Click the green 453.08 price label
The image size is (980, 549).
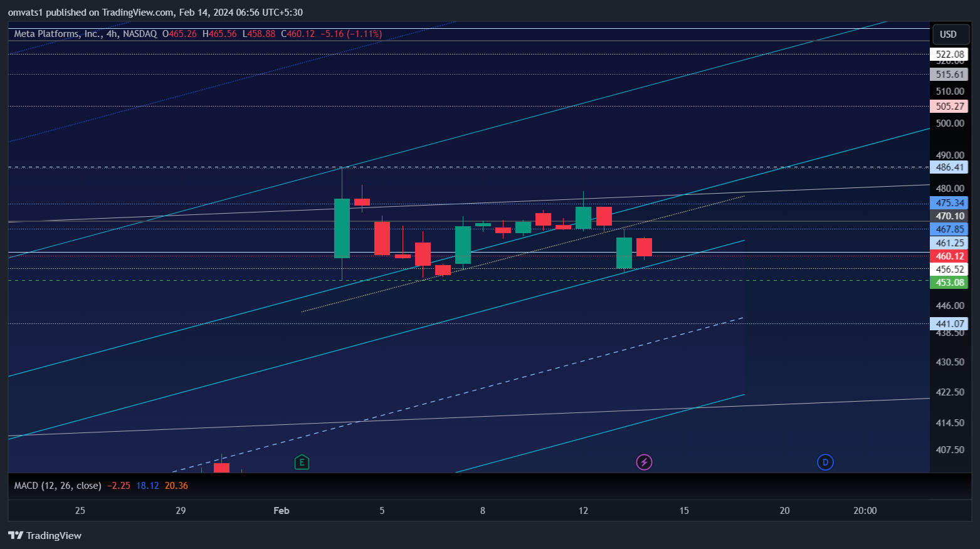[x=949, y=283]
